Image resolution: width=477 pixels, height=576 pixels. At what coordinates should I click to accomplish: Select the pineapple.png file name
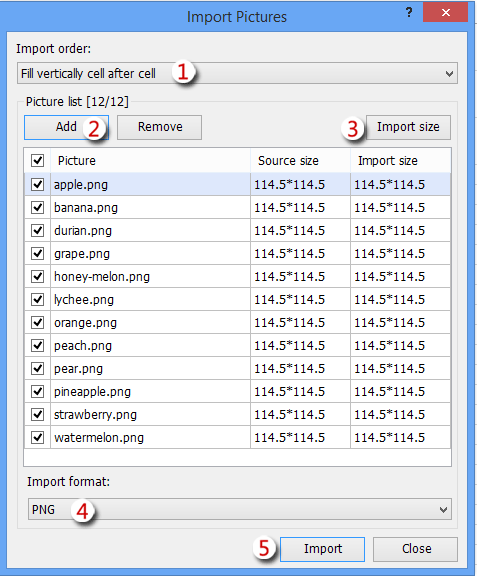click(92, 392)
